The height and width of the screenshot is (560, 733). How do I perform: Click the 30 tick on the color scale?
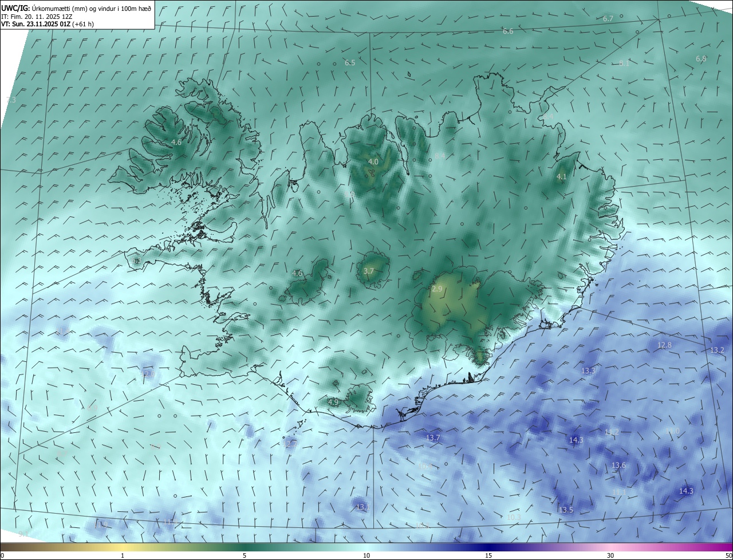tap(610, 556)
